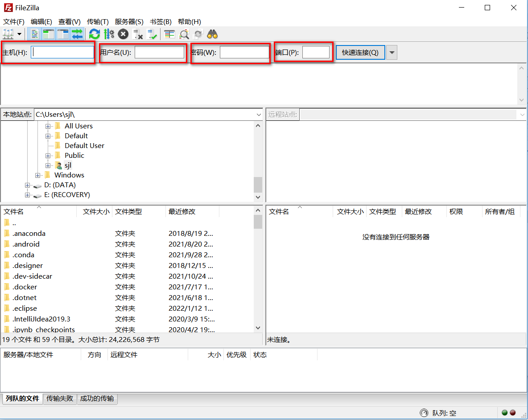Open the 文件(F) menu
Image resolution: width=528 pixels, height=420 pixels.
(14, 22)
